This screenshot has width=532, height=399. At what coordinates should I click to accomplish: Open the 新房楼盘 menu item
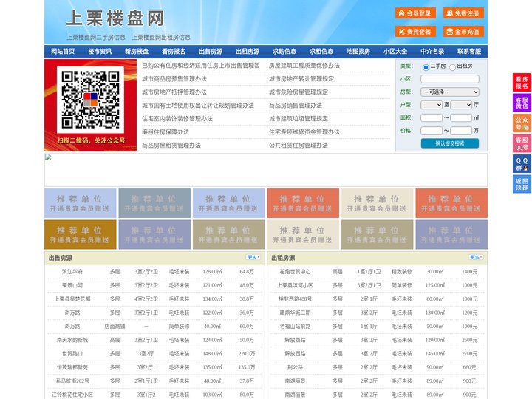click(137, 52)
